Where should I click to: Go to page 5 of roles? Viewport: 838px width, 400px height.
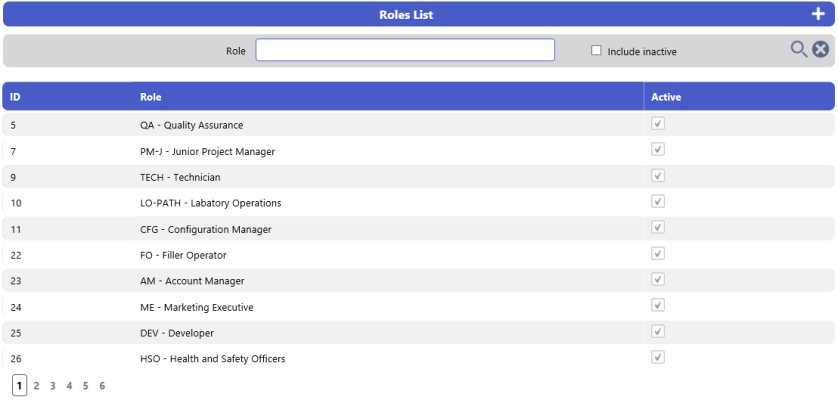point(86,386)
